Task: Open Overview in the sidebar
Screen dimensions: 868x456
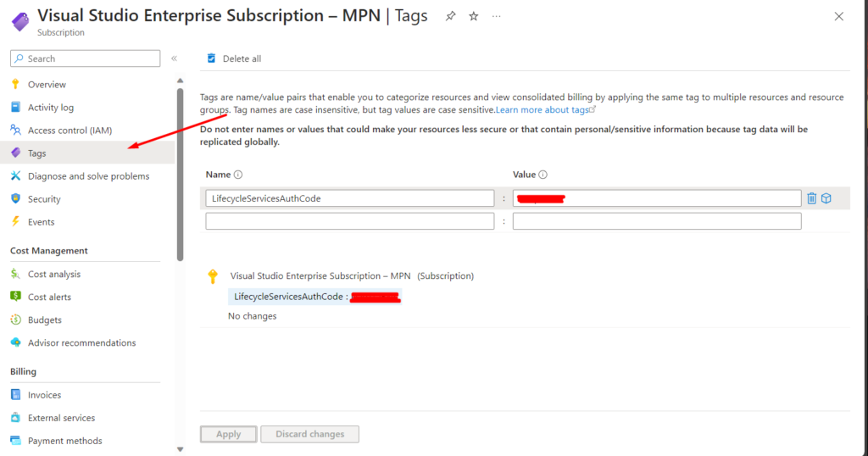Action: [x=47, y=85]
